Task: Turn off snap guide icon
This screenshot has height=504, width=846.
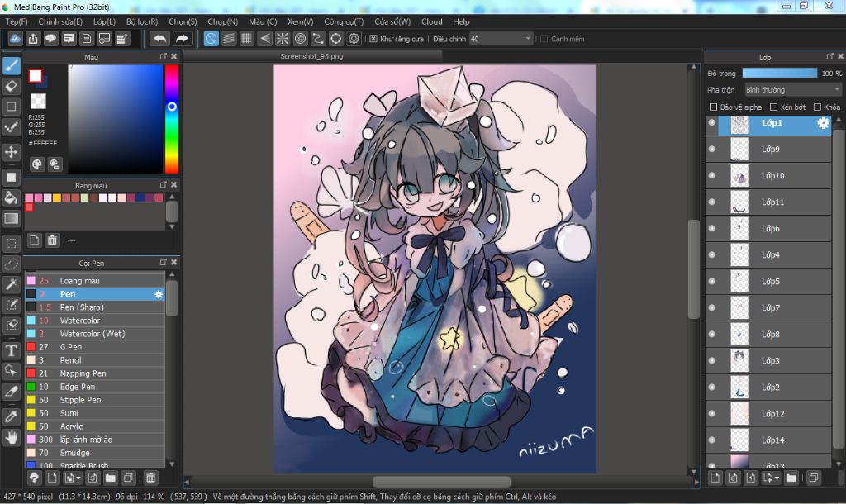Action: tap(211, 39)
